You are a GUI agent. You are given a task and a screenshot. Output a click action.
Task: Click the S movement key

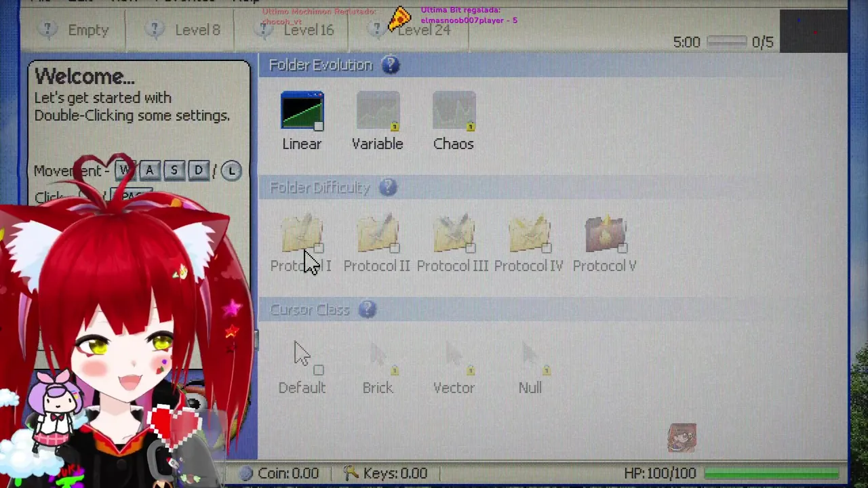pyautogui.click(x=174, y=171)
